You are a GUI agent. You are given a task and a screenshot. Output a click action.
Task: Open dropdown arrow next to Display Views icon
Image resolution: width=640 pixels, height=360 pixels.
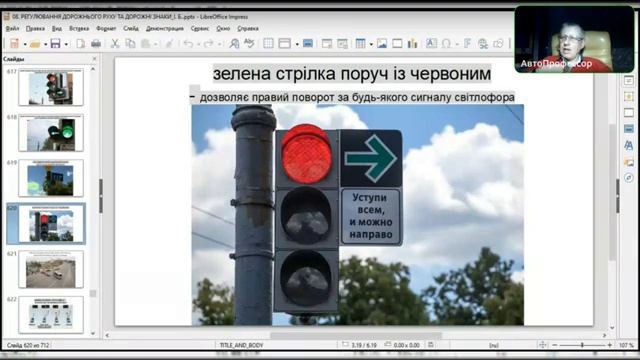point(297,44)
